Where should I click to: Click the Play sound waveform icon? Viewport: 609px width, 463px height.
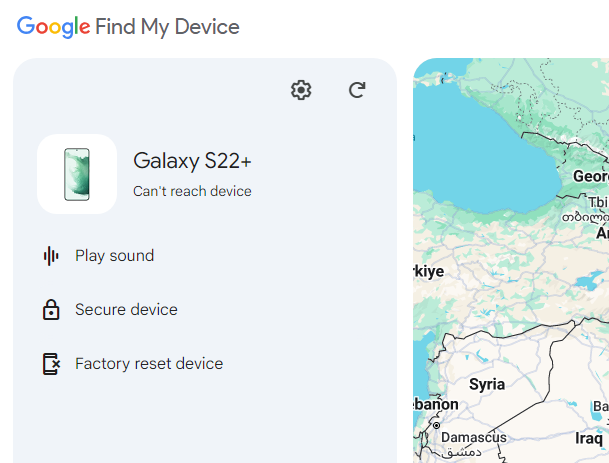point(51,256)
